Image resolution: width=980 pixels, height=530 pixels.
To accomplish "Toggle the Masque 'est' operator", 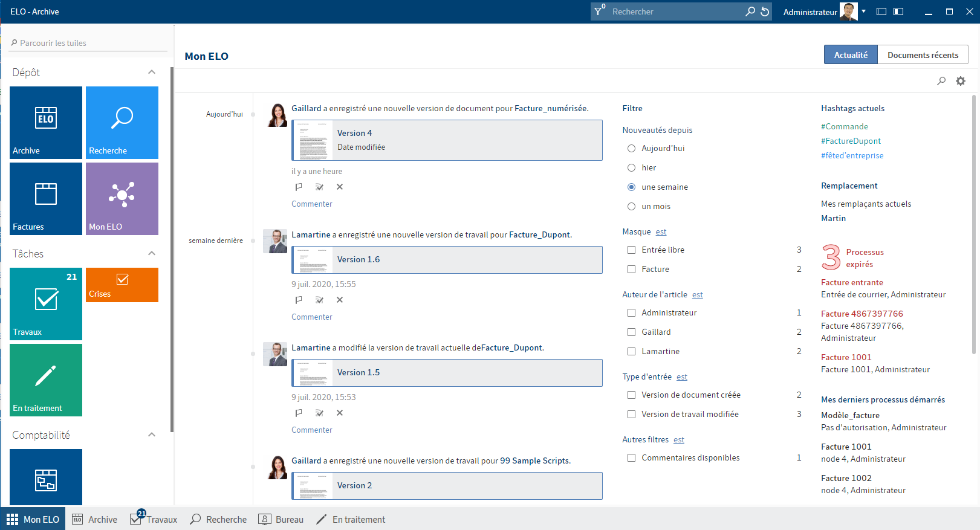I will click(x=661, y=231).
